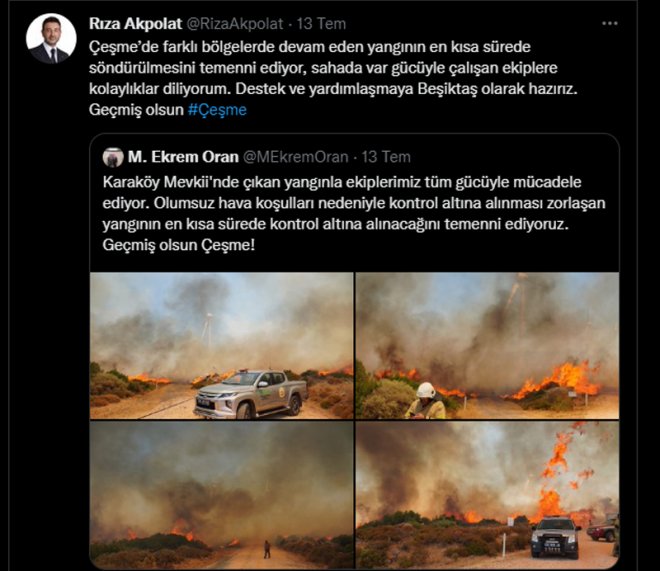Click the quoted tweet text about Karaköy Mevkii
660x571 pixels.
354,213
